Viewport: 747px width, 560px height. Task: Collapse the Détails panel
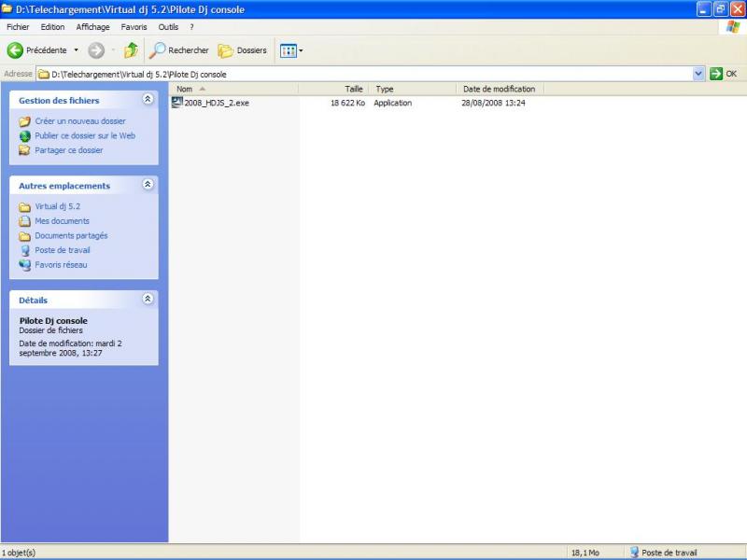[x=148, y=299]
